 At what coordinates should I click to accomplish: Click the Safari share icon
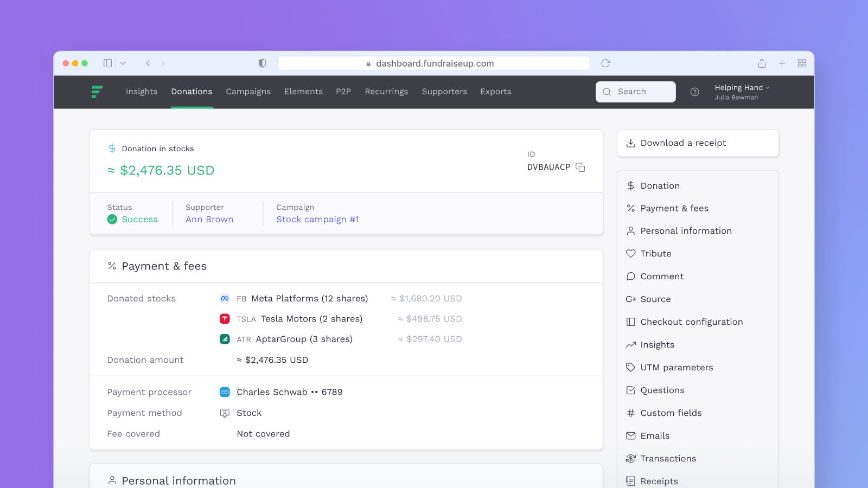(762, 63)
